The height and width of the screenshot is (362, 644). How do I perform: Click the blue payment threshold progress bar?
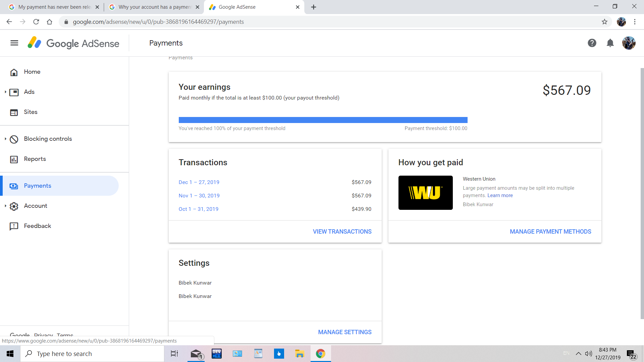pos(323,120)
